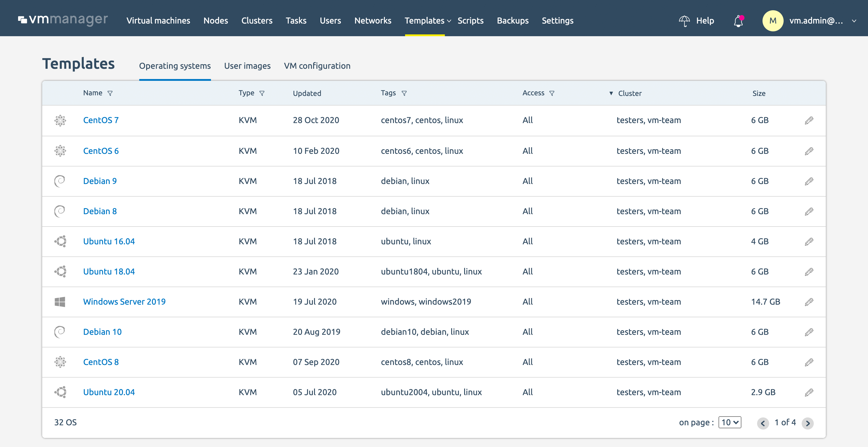Open the Ubuntu 20.04 link
The image size is (868, 447).
[109, 392]
